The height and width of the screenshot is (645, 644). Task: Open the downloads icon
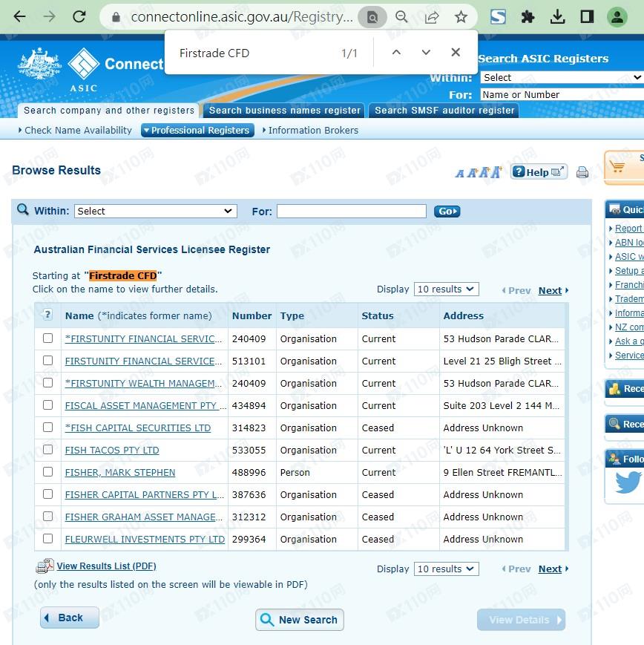tap(558, 17)
